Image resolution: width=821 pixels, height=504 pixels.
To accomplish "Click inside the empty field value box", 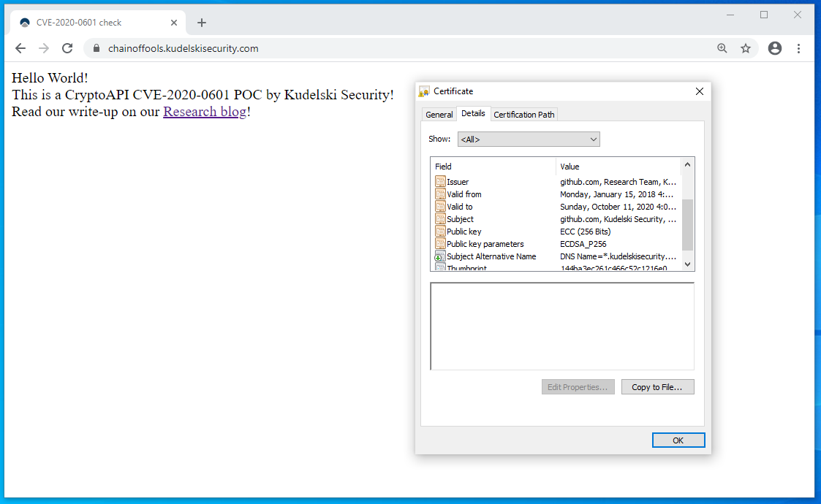I will pos(562,326).
